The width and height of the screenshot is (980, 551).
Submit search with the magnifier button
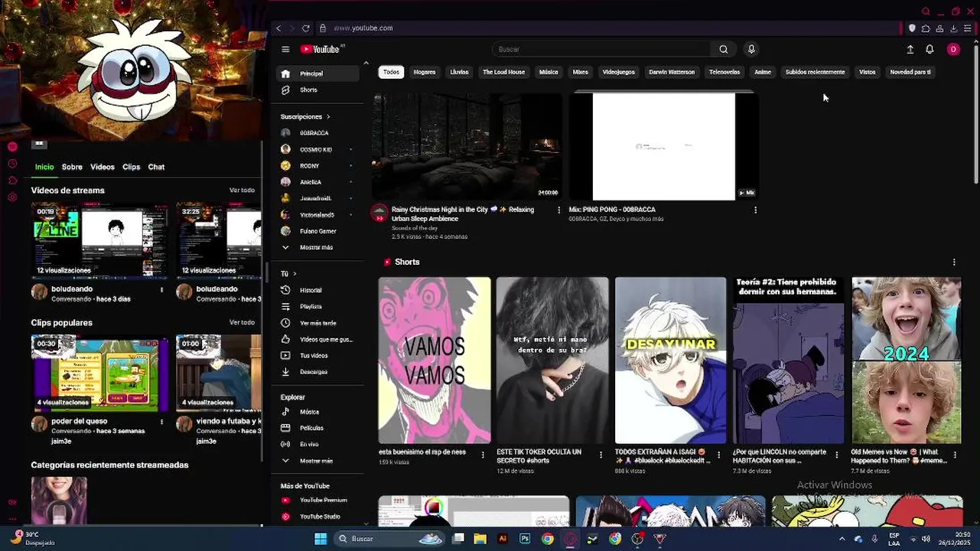pos(723,49)
